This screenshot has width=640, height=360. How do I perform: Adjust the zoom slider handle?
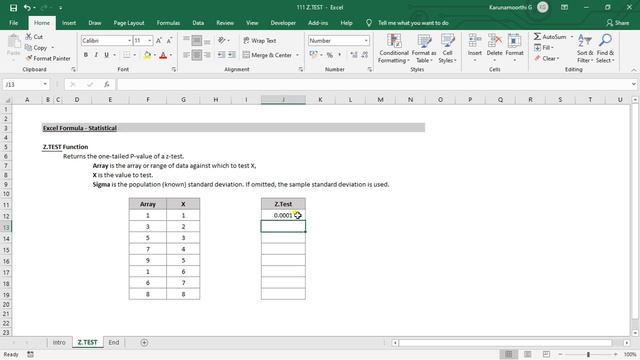point(588,354)
